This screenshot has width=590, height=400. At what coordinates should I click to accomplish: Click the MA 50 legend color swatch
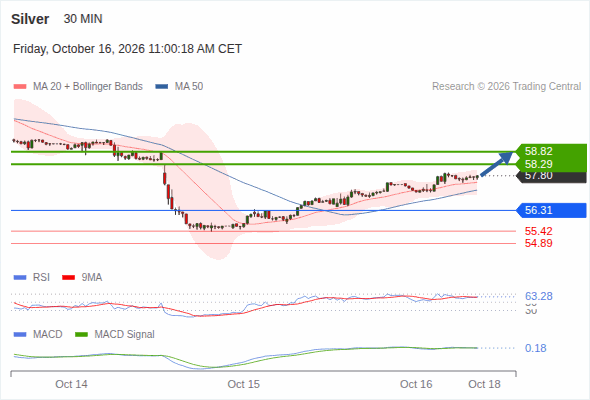point(162,87)
